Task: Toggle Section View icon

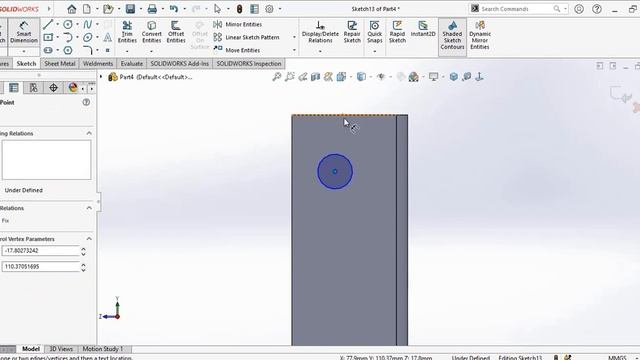Action: (x=316, y=77)
